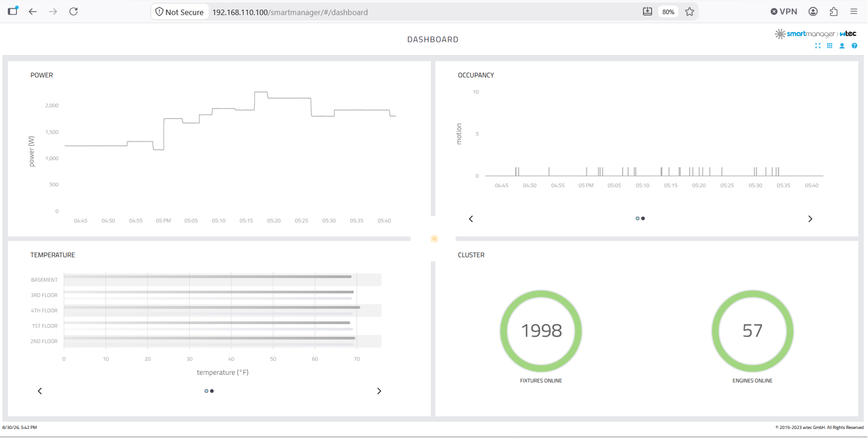
Task: Click the fullscreen expand icon
Action: [818, 46]
